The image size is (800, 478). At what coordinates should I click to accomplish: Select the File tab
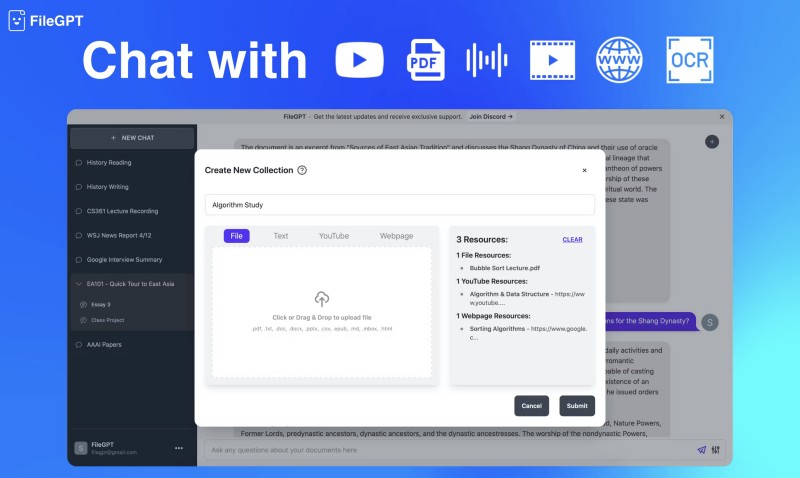236,236
